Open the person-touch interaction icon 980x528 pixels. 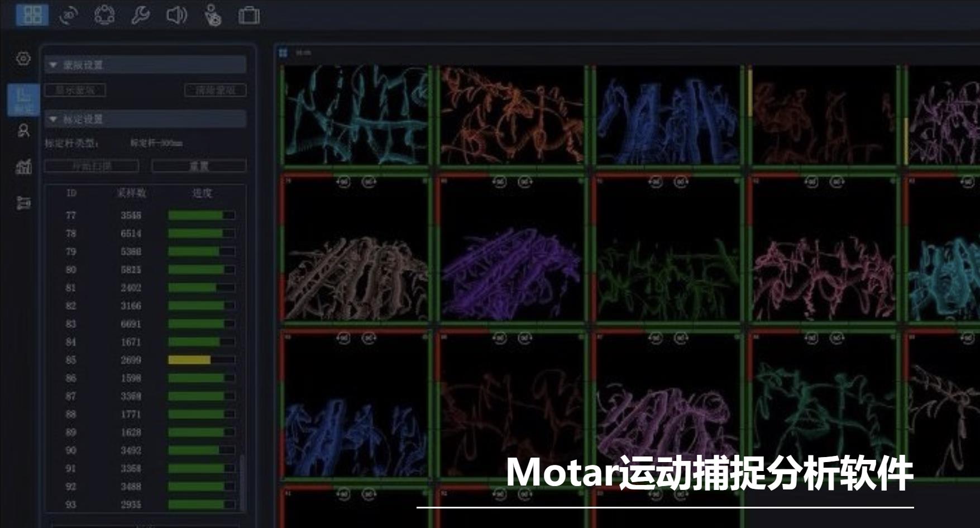(212, 15)
